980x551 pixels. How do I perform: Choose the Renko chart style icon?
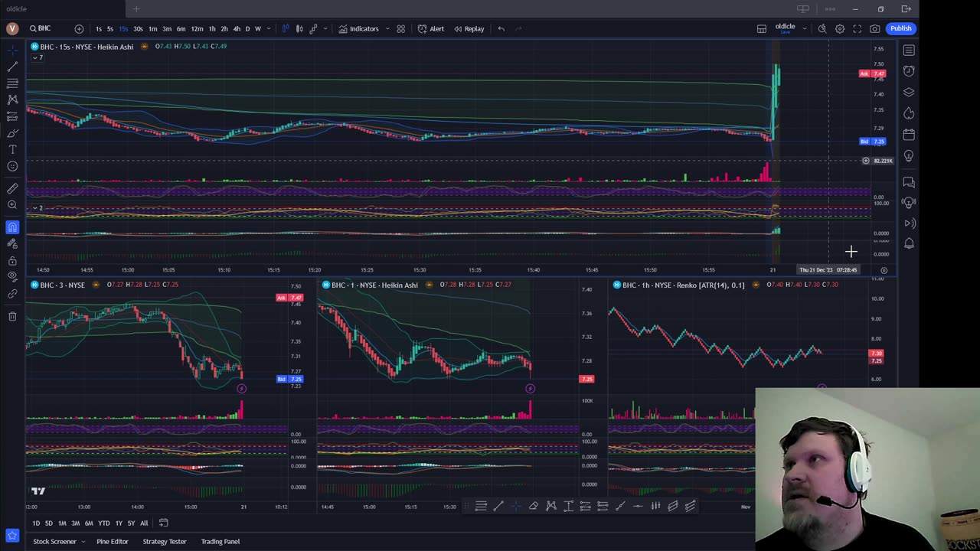click(x=313, y=28)
